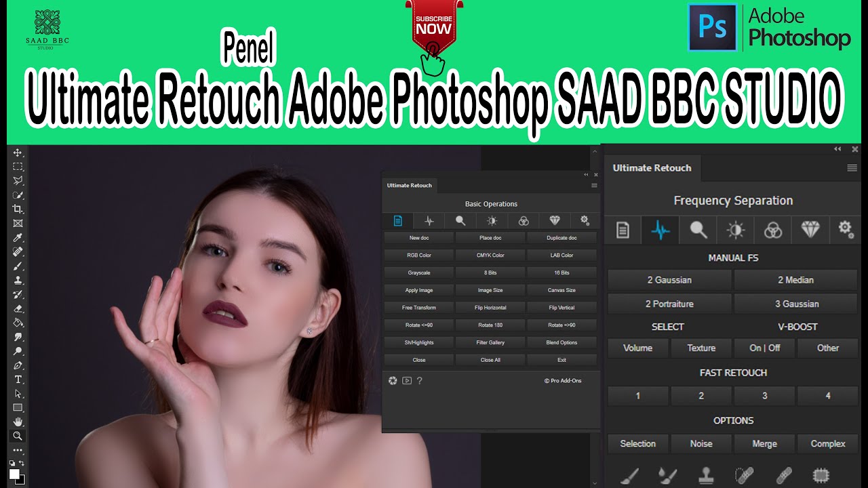Open the foreground color swatch
This screenshot has height=488, width=868.
(x=14, y=474)
